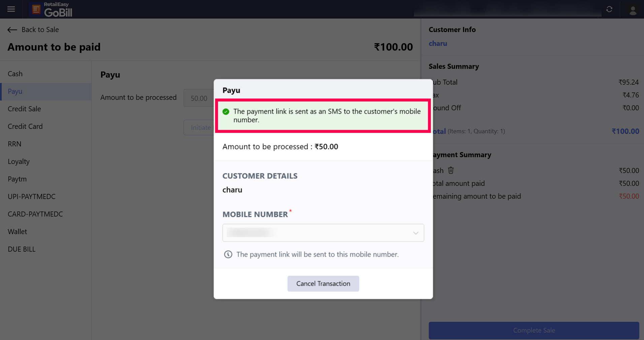Click the refresh sync icon
Screen dimensions: 644x340
coord(609,9)
